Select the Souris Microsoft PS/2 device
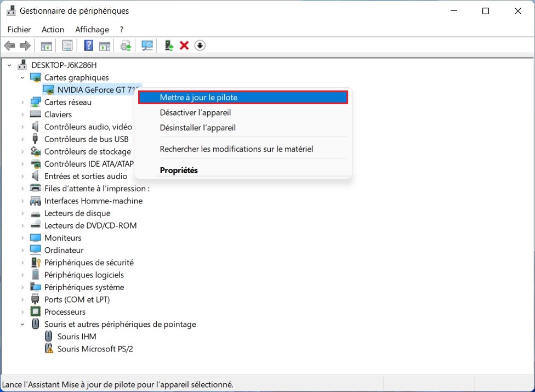 coord(95,349)
